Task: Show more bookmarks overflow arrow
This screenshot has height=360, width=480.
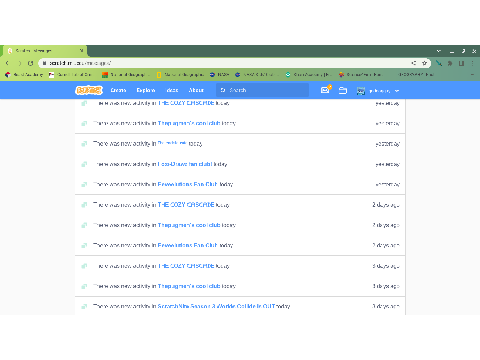Action: [472, 75]
